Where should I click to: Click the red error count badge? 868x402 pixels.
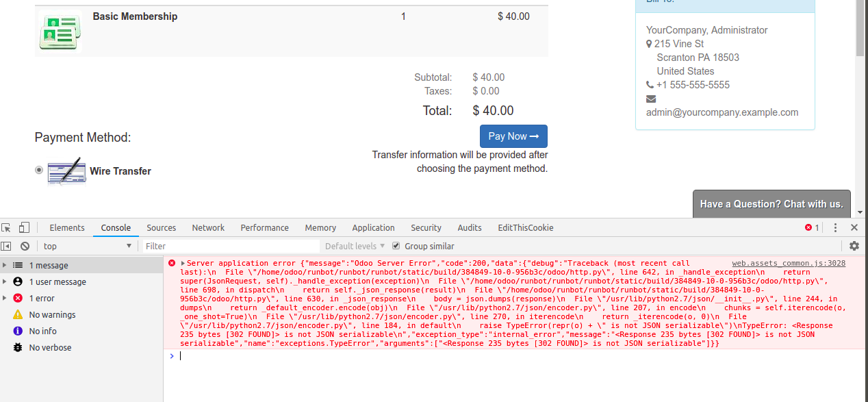coord(813,227)
